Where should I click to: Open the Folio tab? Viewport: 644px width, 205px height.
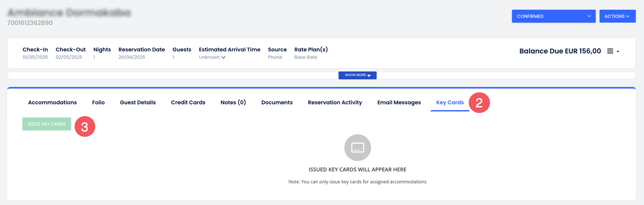click(98, 102)
